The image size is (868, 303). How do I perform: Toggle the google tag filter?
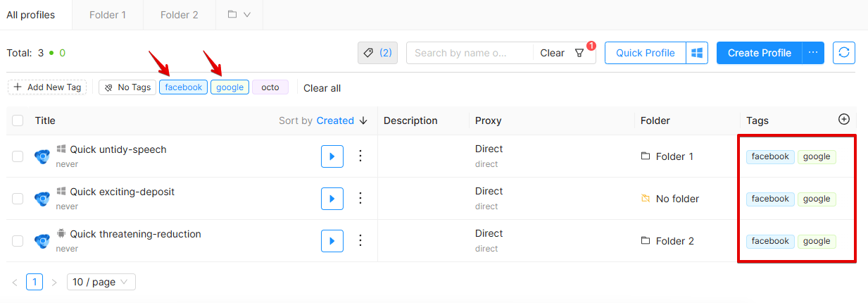229,87
